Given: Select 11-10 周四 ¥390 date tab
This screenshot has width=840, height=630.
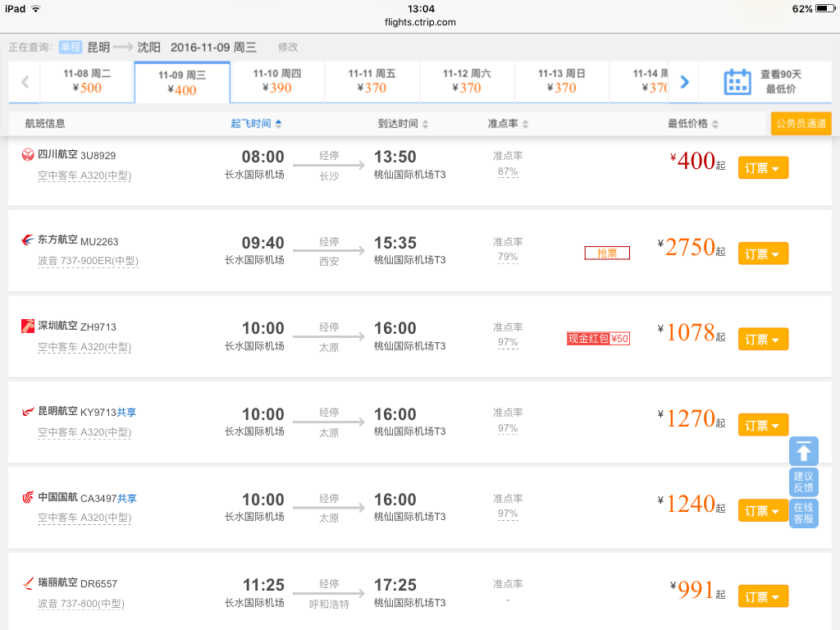Looking at the screenshot, I should tap(277, 81).
